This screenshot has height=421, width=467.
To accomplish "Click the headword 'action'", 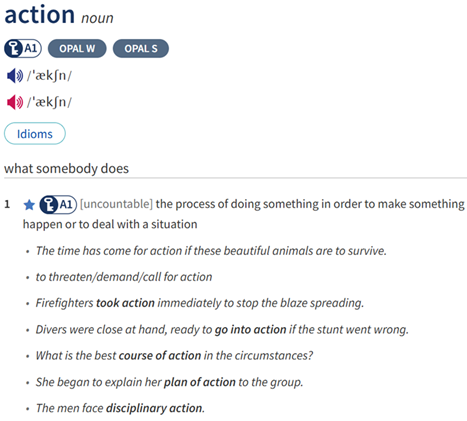I will point(40,15).
